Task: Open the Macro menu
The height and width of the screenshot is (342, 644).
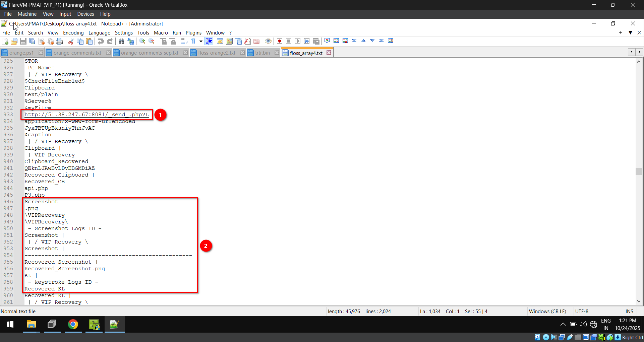Action: point(161,32)
